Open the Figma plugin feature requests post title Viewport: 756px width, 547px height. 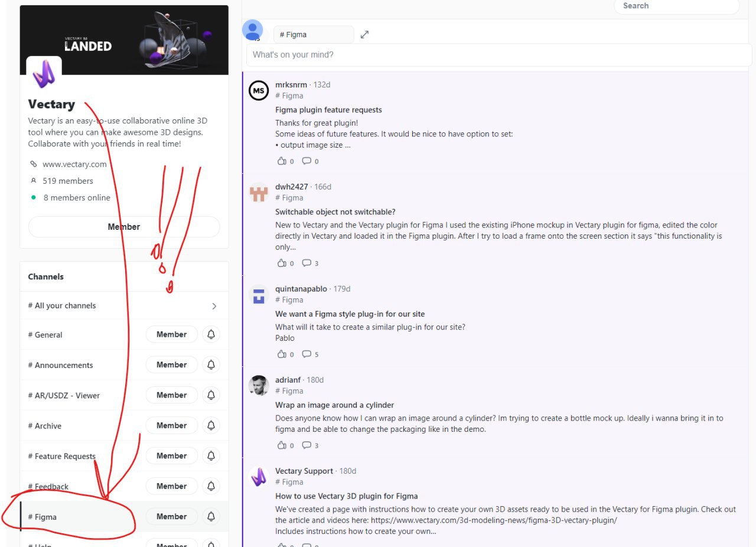tap(328, 110)
